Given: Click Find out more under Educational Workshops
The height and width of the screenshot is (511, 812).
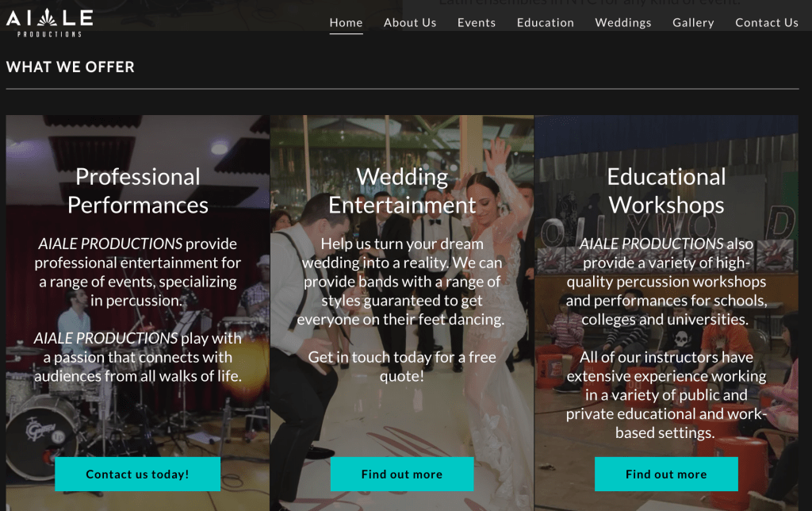Looking at the screenshot, I should pyautogui.click(x=666, y=474).
